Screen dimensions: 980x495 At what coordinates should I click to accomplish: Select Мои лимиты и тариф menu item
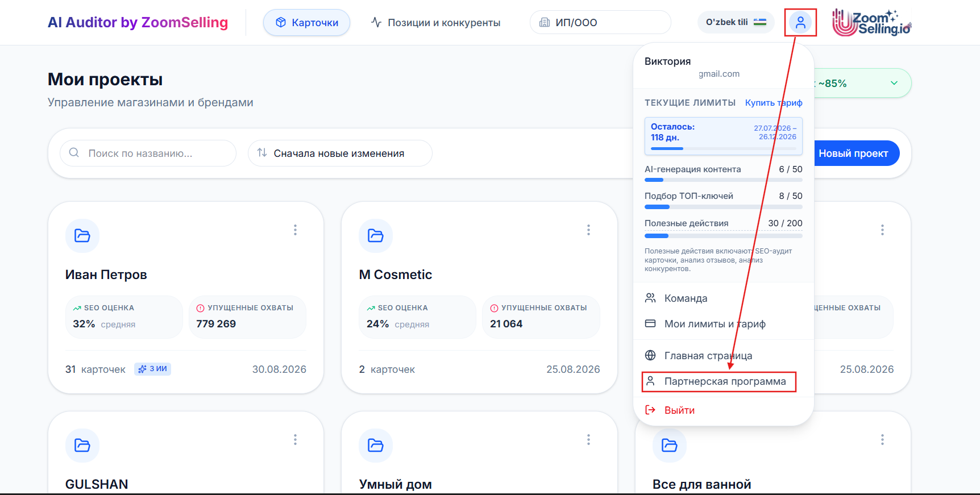724,324
